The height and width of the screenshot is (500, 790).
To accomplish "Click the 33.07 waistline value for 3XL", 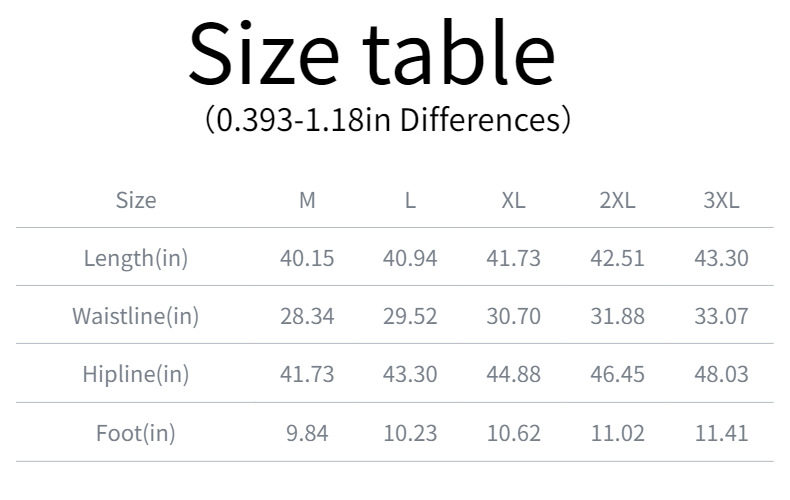I will click(721, 317).
